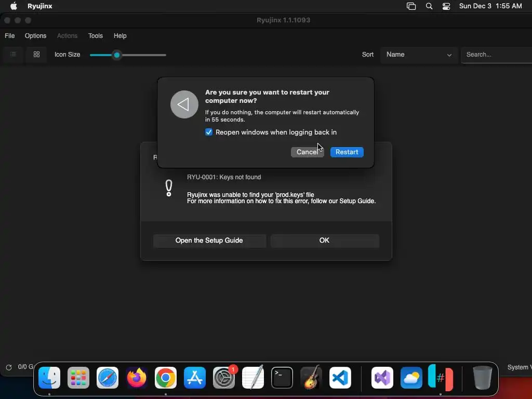Screen dimensions: 532x399
Task: Click the exclamation warning icon
Action: coord(169,188)
